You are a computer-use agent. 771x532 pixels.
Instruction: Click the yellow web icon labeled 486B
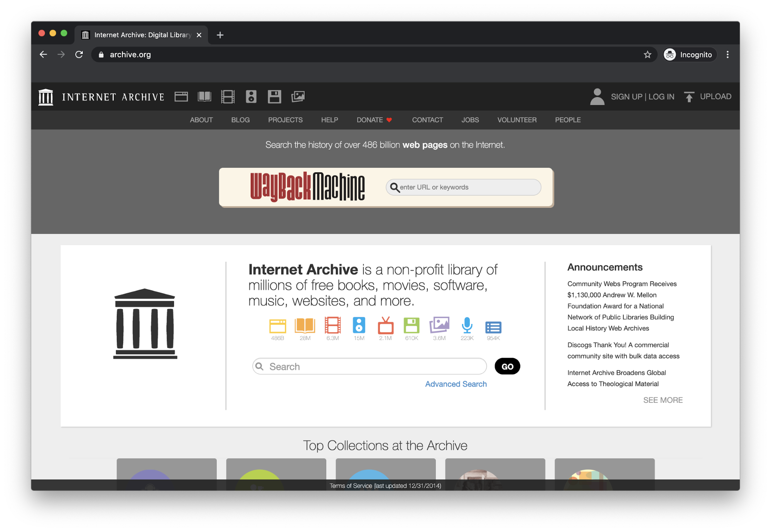(x=277, y=326)
